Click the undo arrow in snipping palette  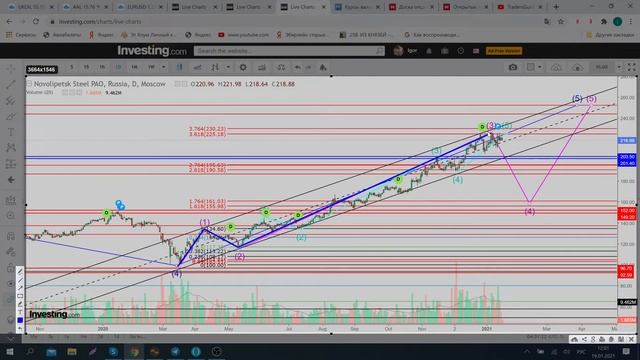pyautogui.click(x=20, y=328)
